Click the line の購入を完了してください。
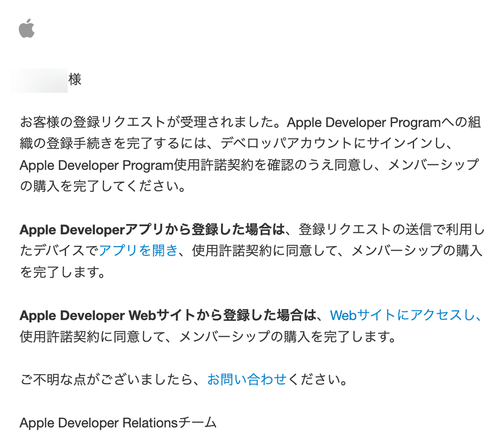 tap(103, 186)
